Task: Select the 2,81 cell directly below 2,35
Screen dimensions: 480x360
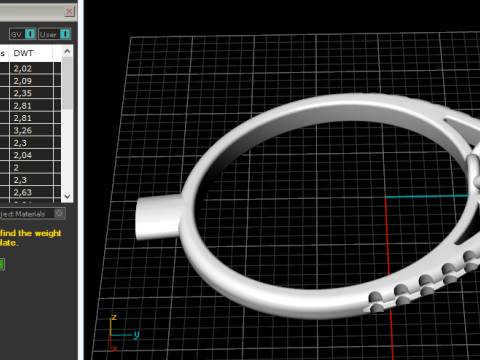Action: 31,106
